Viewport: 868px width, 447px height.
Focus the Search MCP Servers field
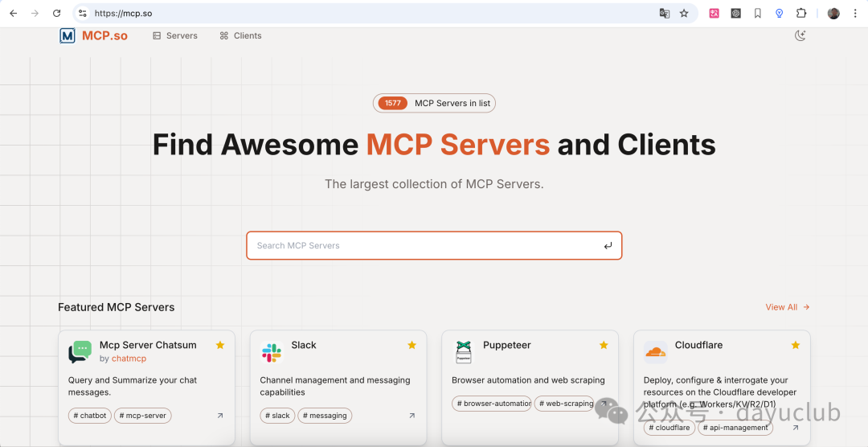(x=434, y=245)
